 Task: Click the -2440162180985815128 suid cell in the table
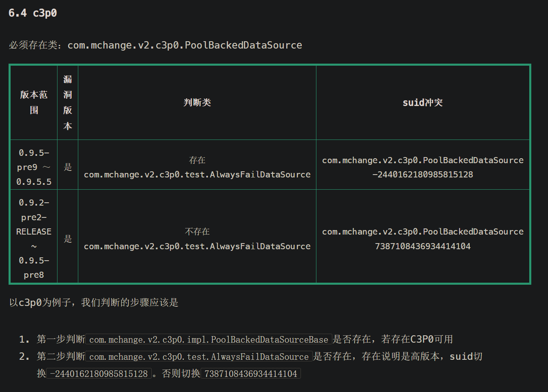tap(422, 167)
